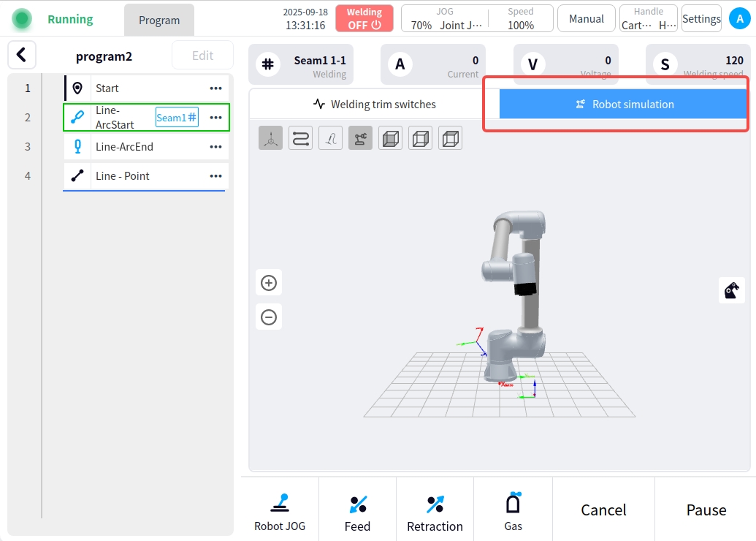Toggle the coordinate axes display icon
The height and width of the screenshot is (541, 756).
270,138
